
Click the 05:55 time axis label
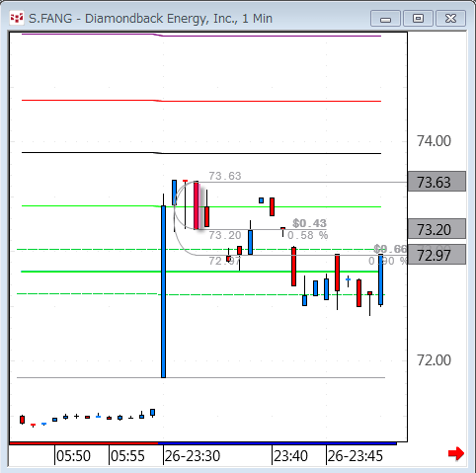tap(127, 456)
